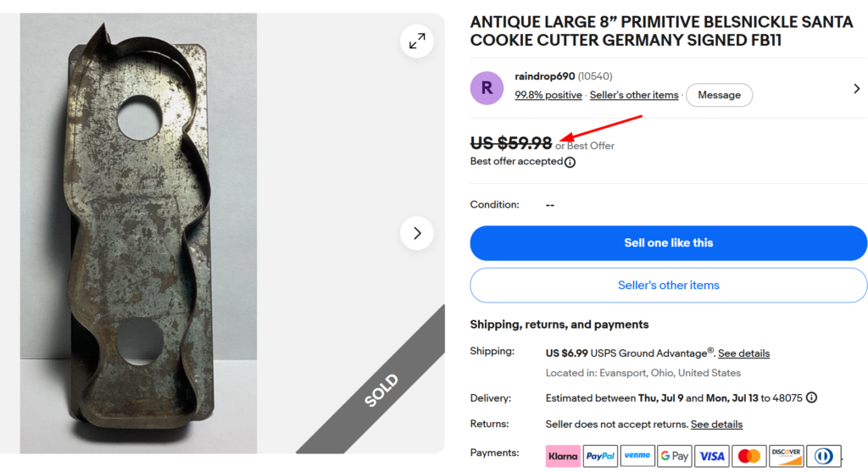See details for shipping
The width and height of the screenshot is (868, 472).
[x=743, y=353]
